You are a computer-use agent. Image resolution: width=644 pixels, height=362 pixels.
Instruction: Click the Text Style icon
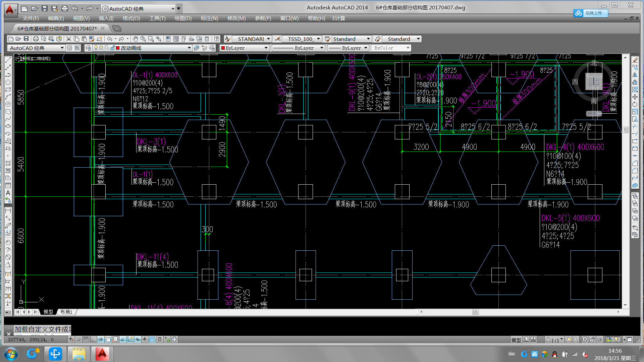(228, 39)
